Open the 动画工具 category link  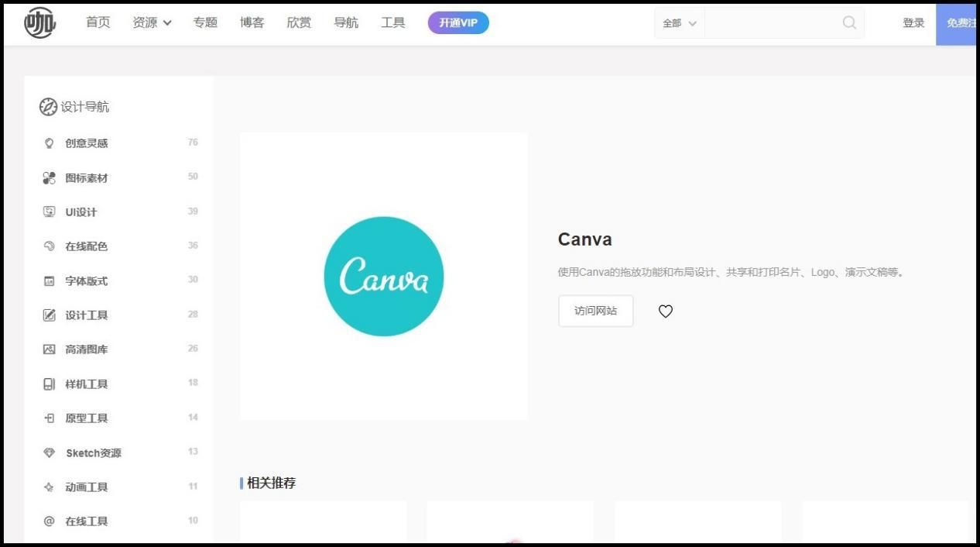click(x=87, y=487)
